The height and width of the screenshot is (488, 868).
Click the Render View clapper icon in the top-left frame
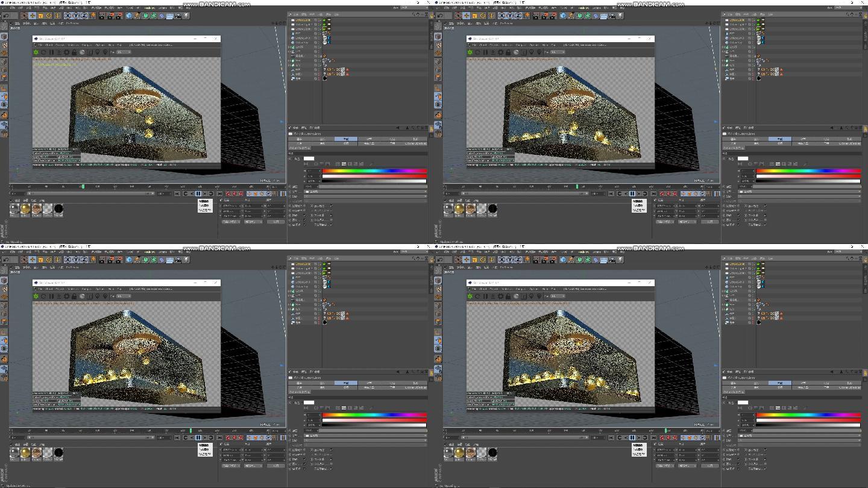coord(102,16)
